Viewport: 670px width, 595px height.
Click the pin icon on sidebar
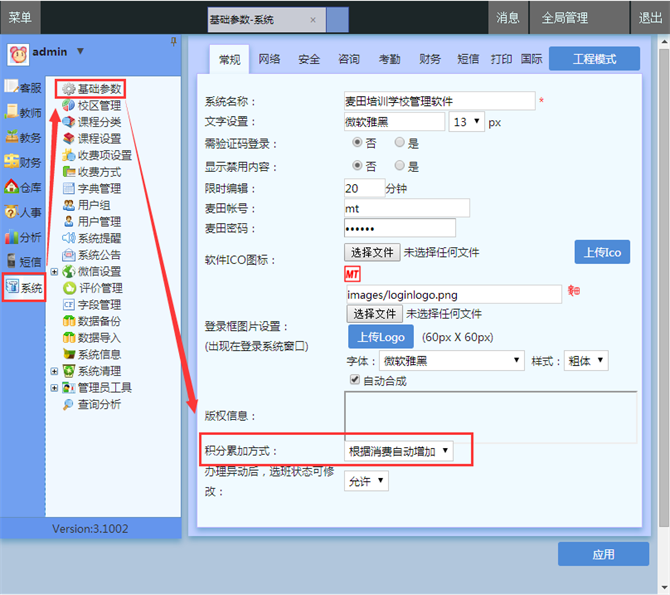click(173, 41)
